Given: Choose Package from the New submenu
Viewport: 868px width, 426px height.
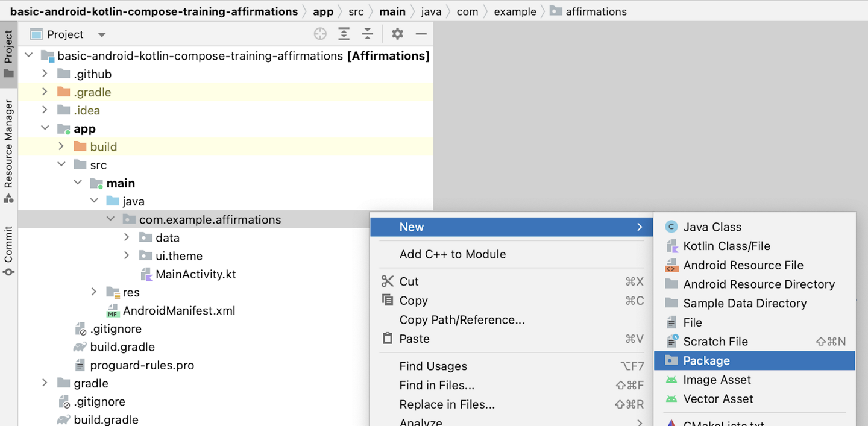Looking at the screenshot, I should coord(706,361).
